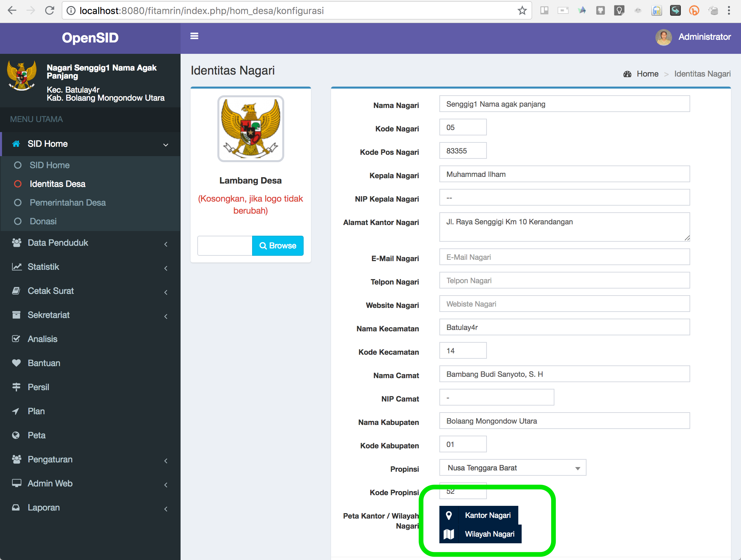Open Plan via its paper plane icon
The width and height of the screenshot is (741, 560).
click(17, 411)
